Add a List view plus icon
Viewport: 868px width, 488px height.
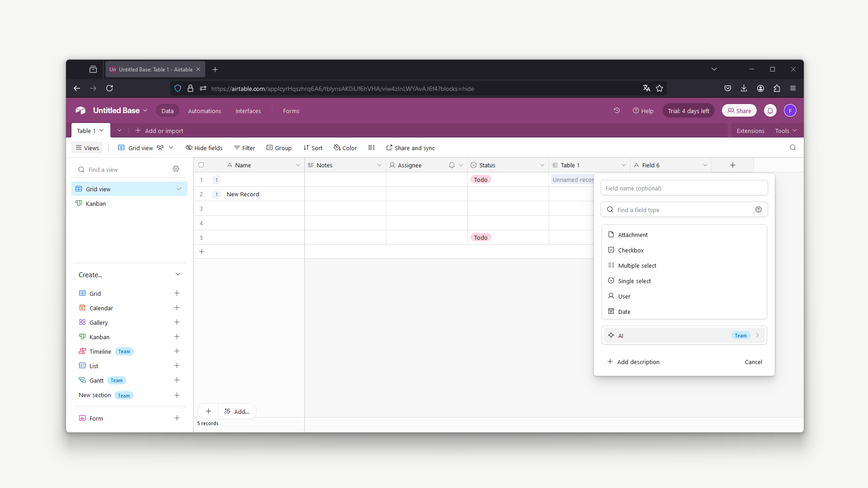click(x=177, y=365)
